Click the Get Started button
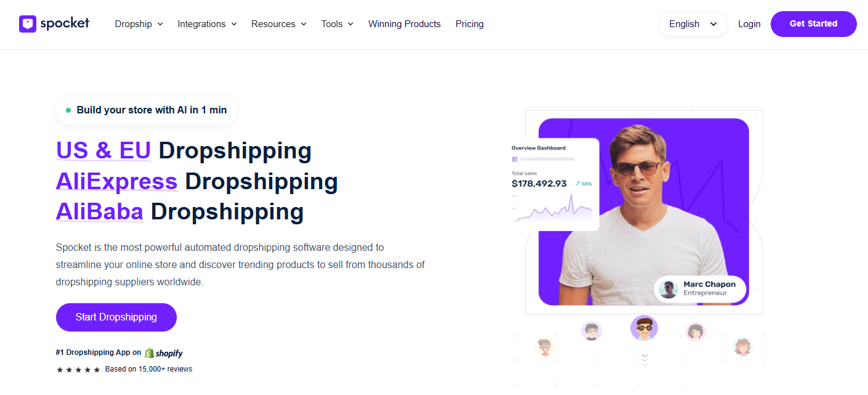Screen dimensions: 868x395 pos(814,24)
